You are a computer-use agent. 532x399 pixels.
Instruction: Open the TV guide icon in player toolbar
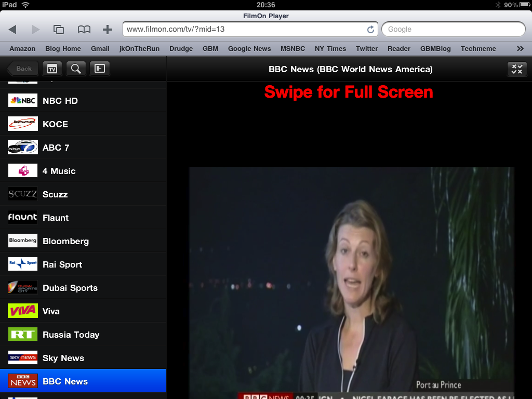pos(52,69)
